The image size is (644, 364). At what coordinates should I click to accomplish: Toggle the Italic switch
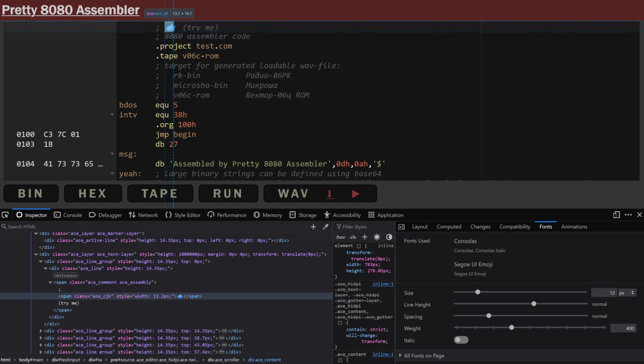tap(461, 340)
